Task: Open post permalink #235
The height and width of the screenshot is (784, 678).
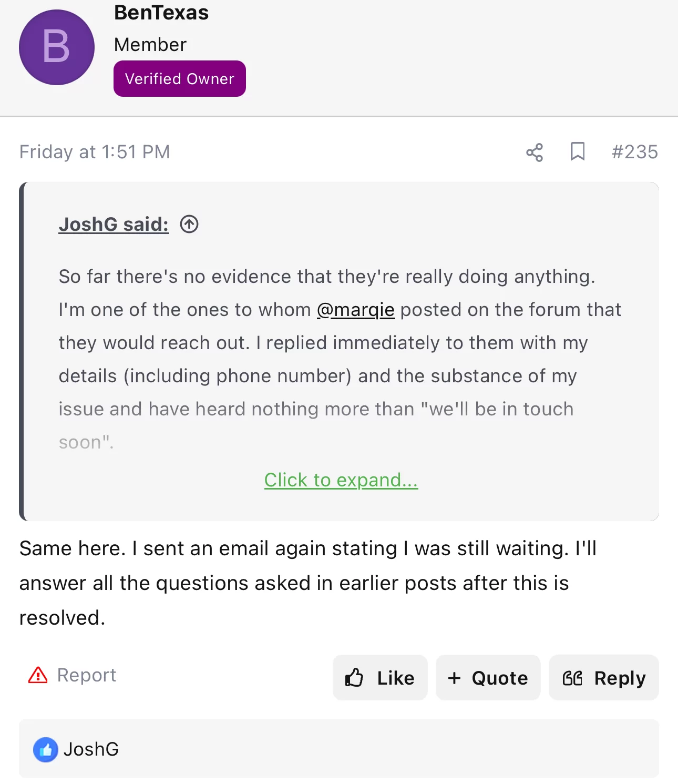Action: [x=634, y=152]
